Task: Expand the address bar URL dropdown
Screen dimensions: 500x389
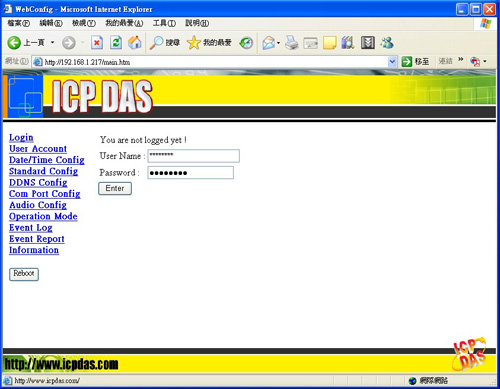Action: click(392, 61)
